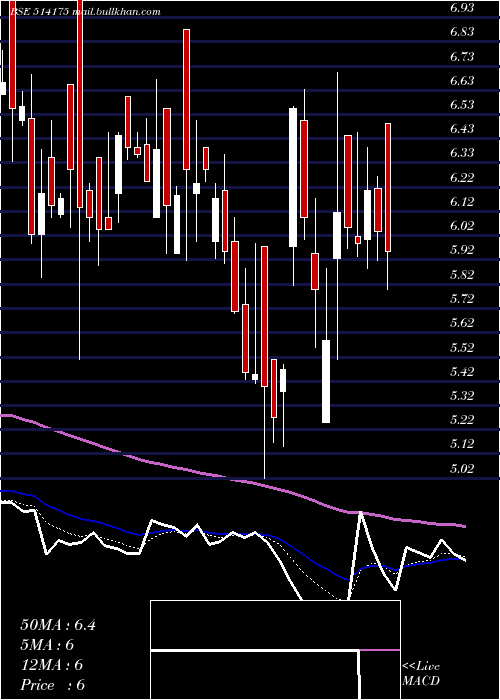The width and height of the screenshot is (500, 700).
Task: Click the 5.02 price axis label
Action: [462, 468]
